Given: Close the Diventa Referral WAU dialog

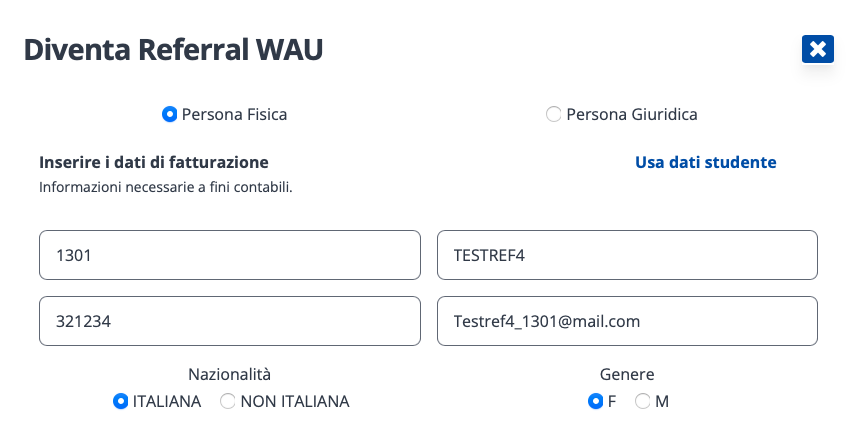Looking at the screenshot, I should pos(817,49).
